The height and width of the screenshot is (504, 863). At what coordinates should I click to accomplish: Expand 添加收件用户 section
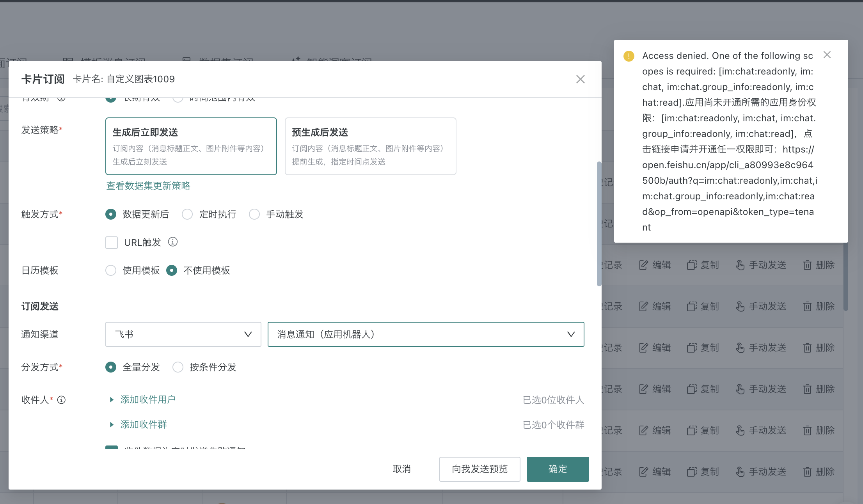tap(143, 399)
